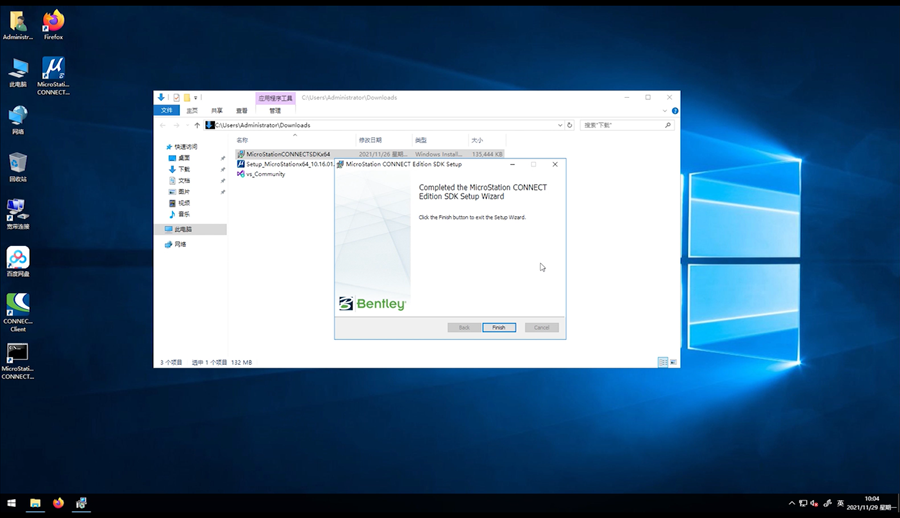Image resolution: width=900 pixels, height=518 pixels.
Task: Click the network icon in system tray
Action: click(x=802, y=504)
